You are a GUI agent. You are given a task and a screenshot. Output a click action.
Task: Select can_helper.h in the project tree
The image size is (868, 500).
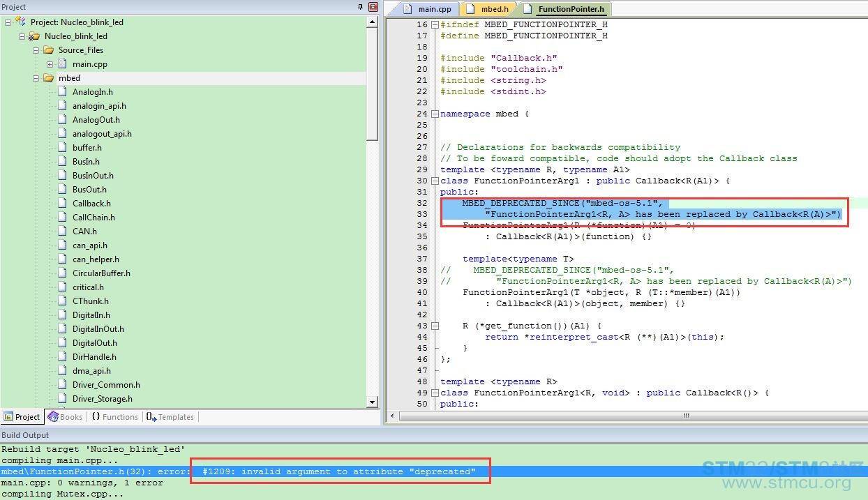click(x=96, y=259)
